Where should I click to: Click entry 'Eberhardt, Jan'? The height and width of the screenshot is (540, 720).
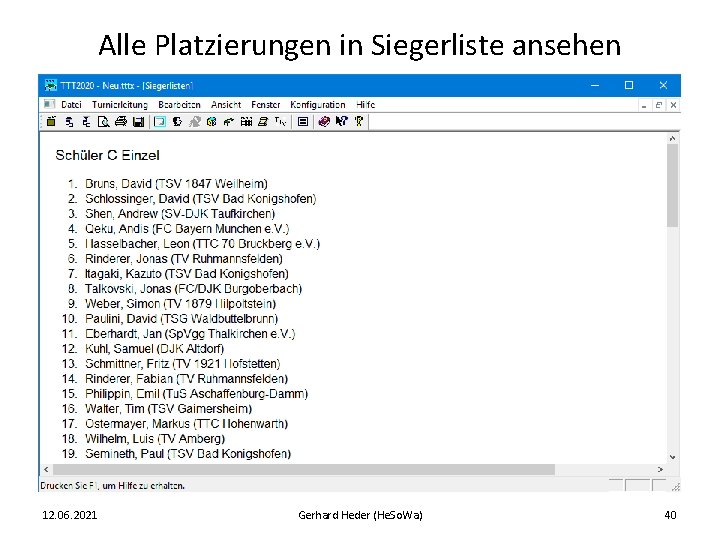pyautogui.click(x=190, y=334)
